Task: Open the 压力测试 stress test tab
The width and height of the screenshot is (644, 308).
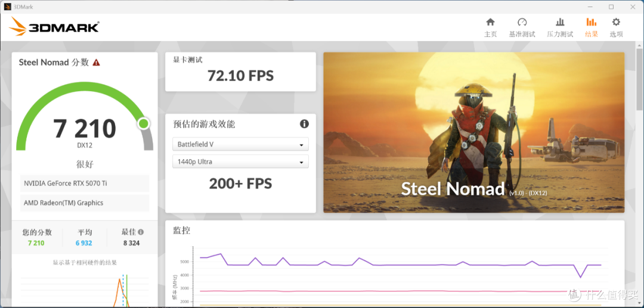Action: [560, 28]
